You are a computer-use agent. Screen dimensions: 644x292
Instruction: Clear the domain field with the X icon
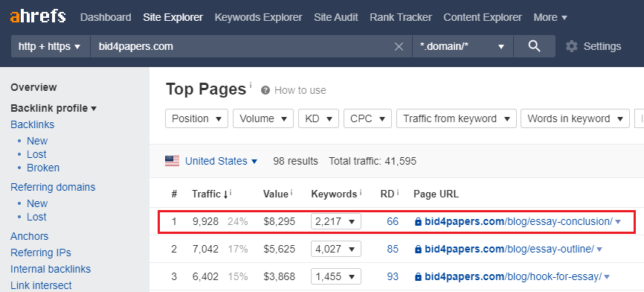(x=399, y=46)
